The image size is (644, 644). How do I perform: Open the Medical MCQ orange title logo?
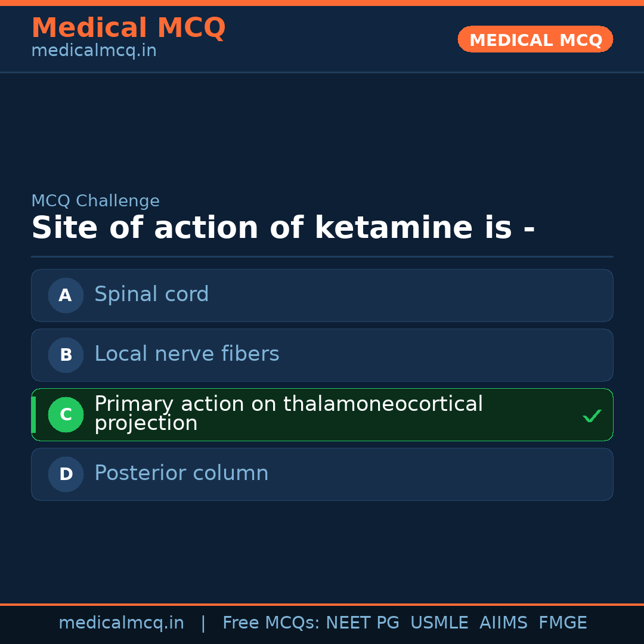tap(128, 28)
